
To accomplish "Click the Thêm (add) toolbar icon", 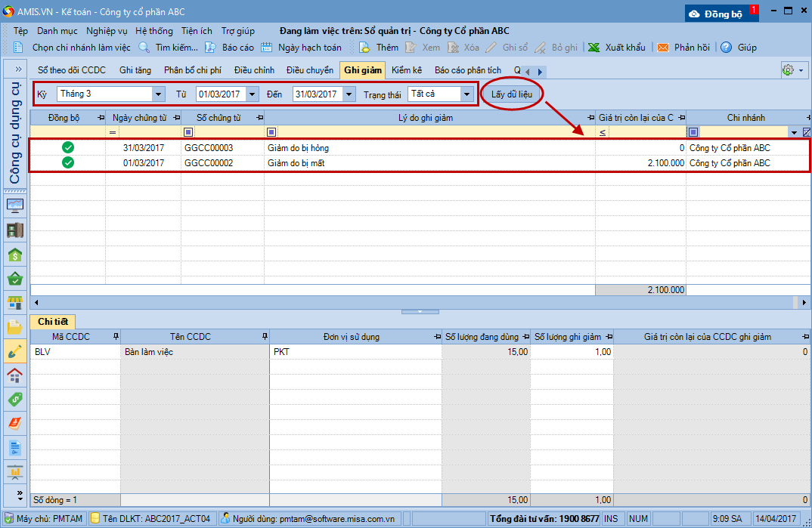I will coord(364,48).
